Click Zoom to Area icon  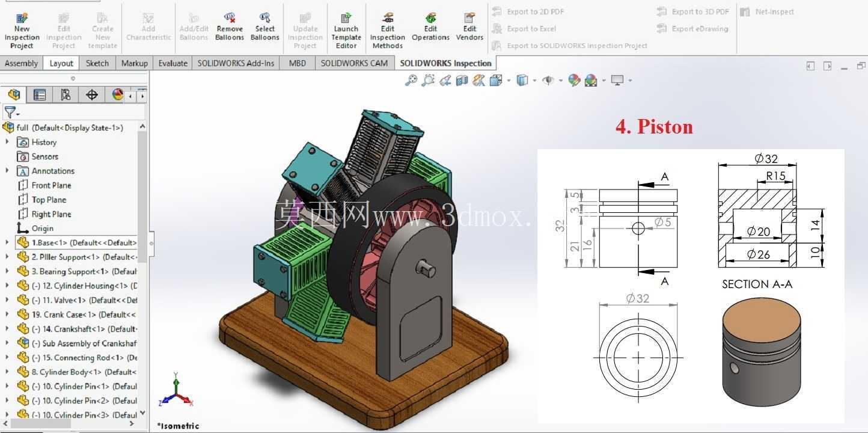tap(428, 80)
